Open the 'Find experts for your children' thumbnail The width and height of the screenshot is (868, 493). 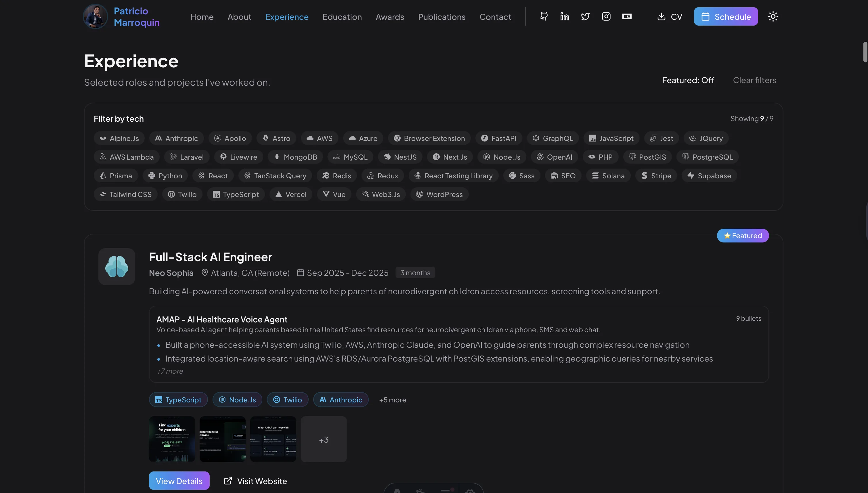(x=172, y=439)
